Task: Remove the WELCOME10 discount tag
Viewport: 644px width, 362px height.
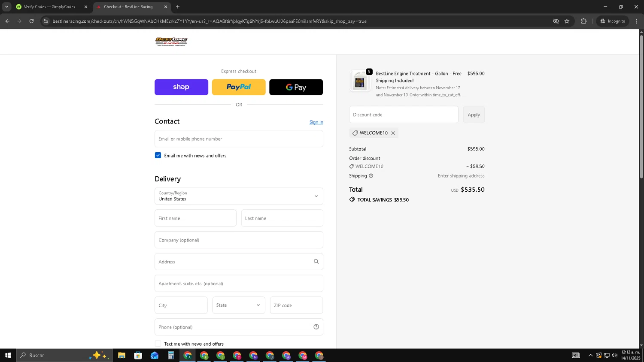Action: tap(393, 133)
